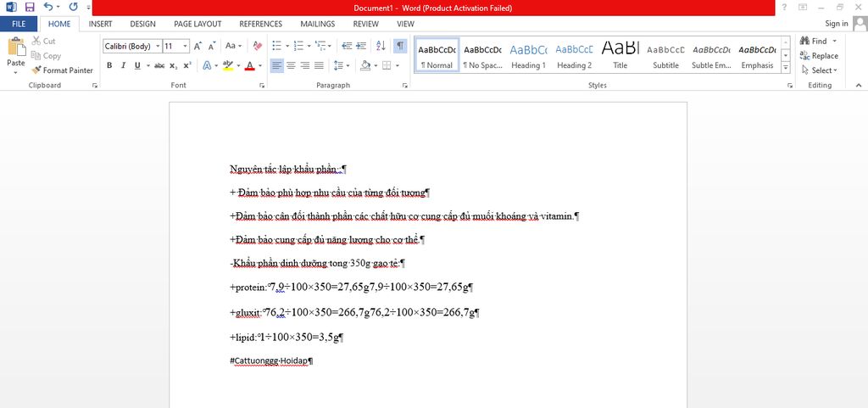This screenshot has height=408, width=868.
Task: Open the Find tool
Action: (813, 41)
